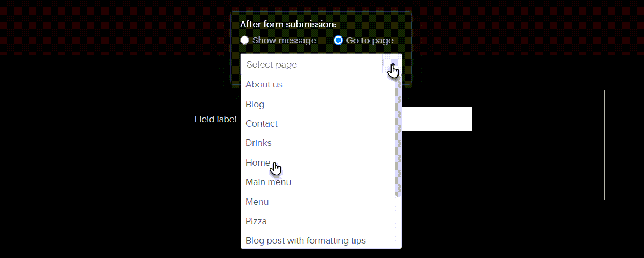Click the scrollbar track below the thumb
This screenshot has height=258, width=644.
pyautogui.click(x=398, y=222)
